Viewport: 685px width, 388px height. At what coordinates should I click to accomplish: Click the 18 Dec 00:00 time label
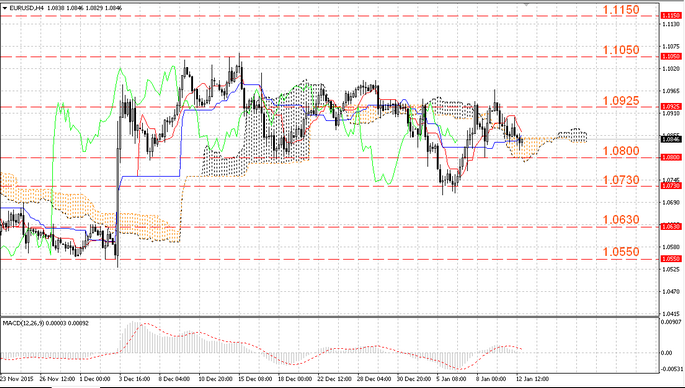pos(295,379)
